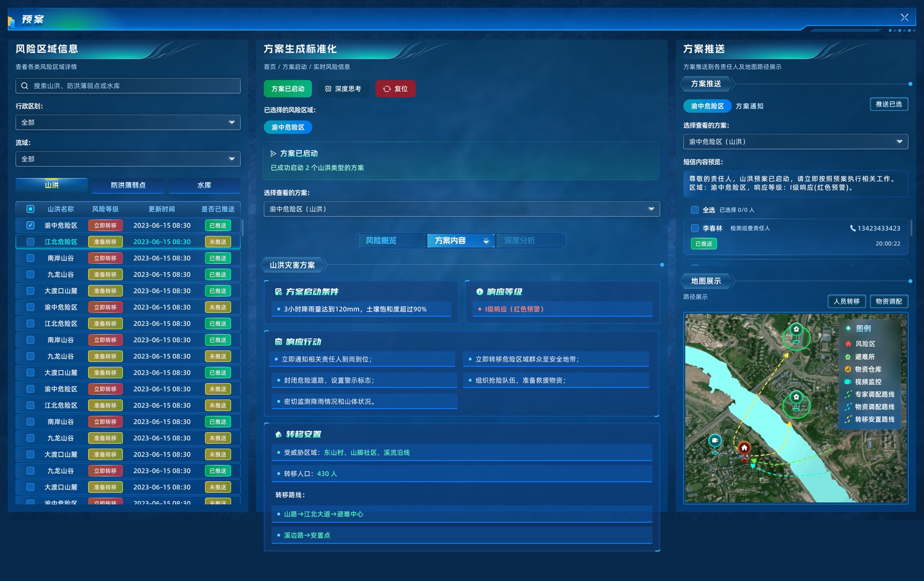Click the 方案通知 label

749,106
